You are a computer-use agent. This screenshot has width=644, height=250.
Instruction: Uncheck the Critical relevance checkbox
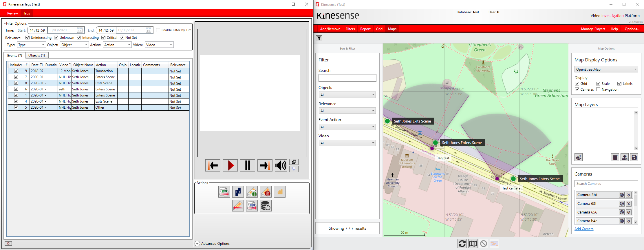[x=103, y=38]
